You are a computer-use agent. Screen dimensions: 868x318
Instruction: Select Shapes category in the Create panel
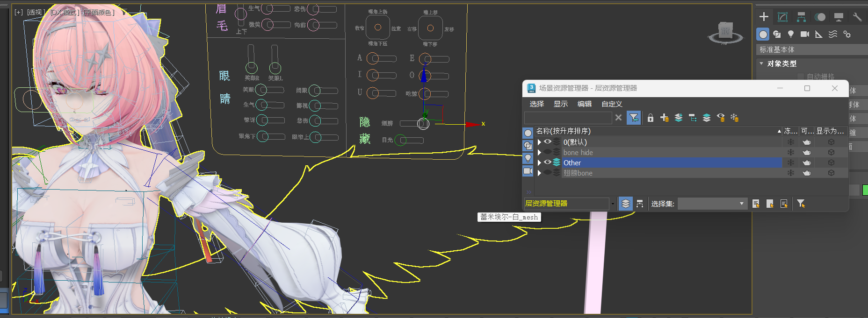777,34
